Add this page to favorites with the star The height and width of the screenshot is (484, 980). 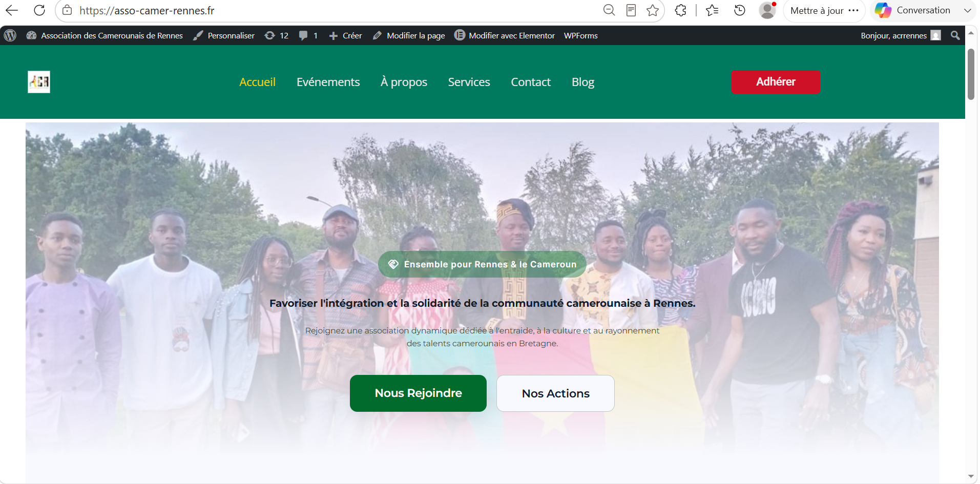click(653, 10)
